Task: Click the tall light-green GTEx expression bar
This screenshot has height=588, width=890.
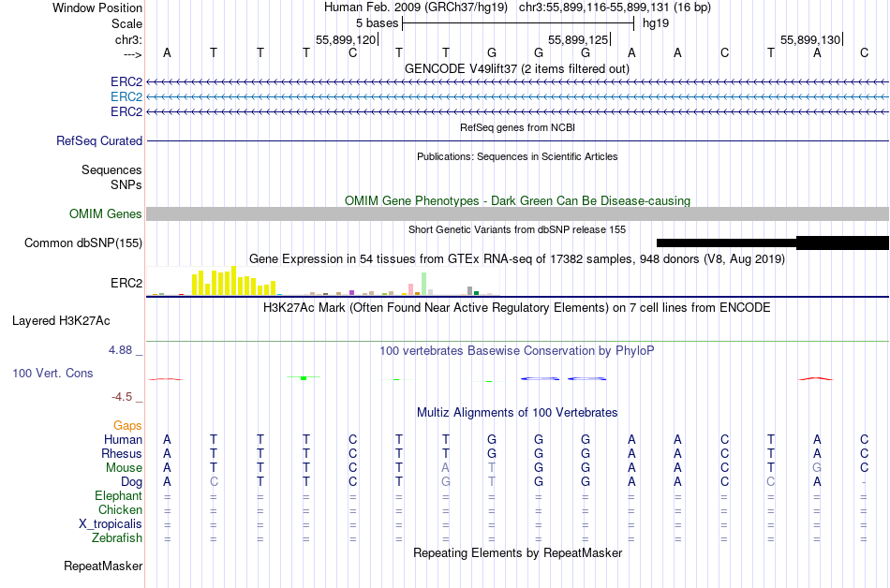Action: (424, 284)
